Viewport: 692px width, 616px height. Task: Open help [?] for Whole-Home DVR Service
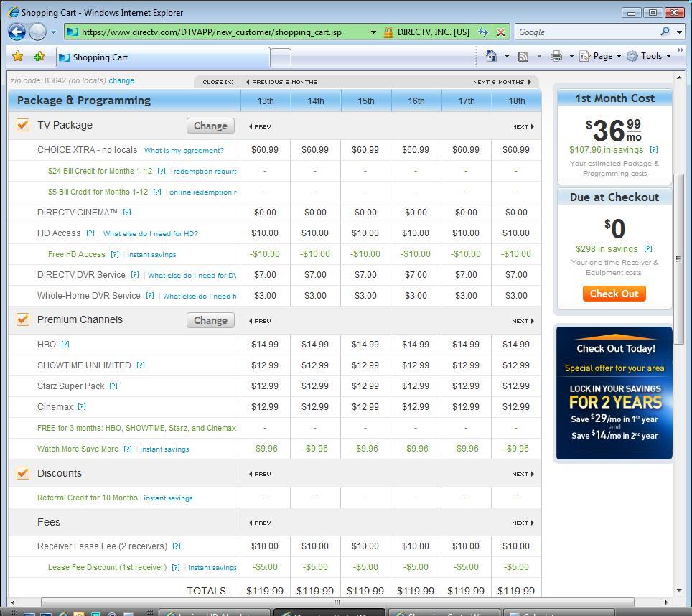150,296
